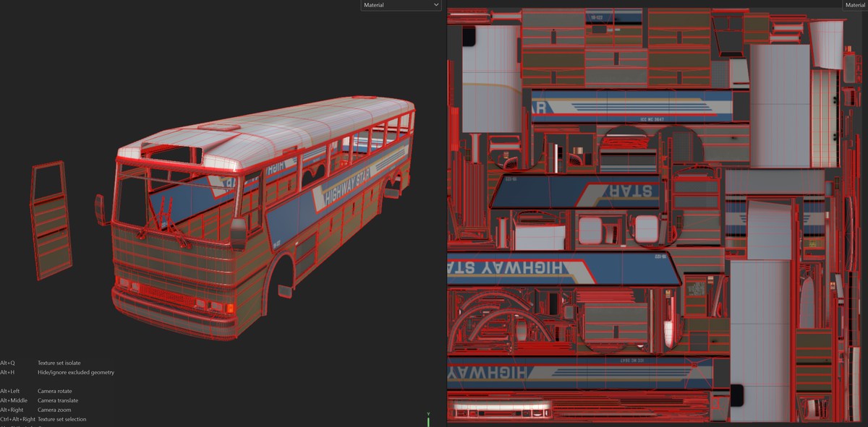Image resolution: width=868 pixels, height=427 pixels.
Task: Click the 'Alt+Middle' shortcut key label
Action: (x=13, y=400)
